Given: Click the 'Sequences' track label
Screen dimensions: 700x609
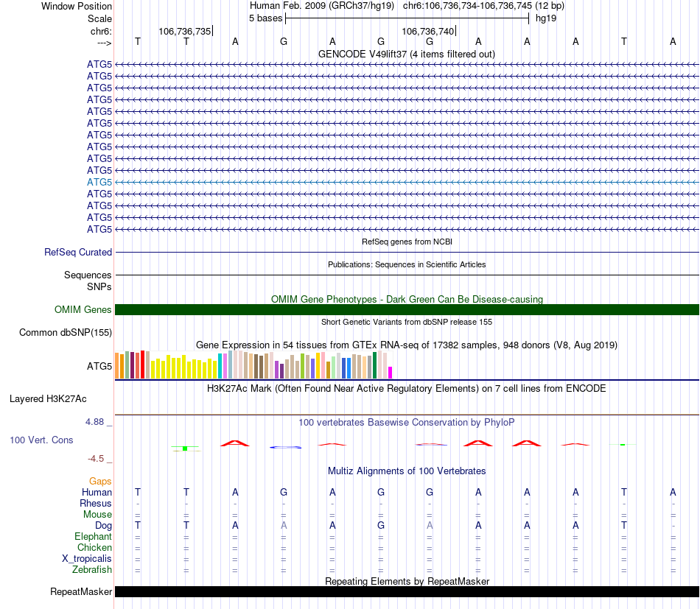Looking at the screenshot, I should 88,275.
